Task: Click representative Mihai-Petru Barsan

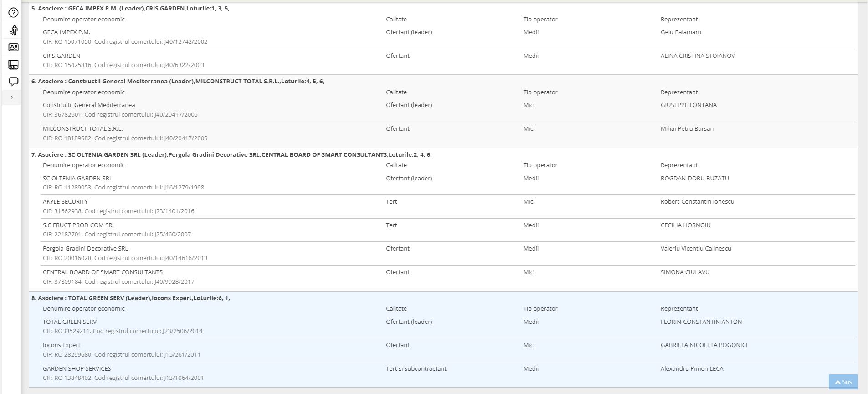Action: 687,128
